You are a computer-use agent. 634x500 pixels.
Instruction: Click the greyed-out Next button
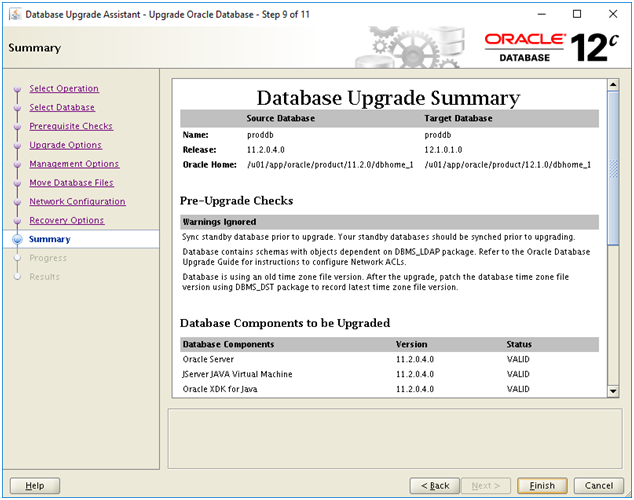(x=486, y=485)
